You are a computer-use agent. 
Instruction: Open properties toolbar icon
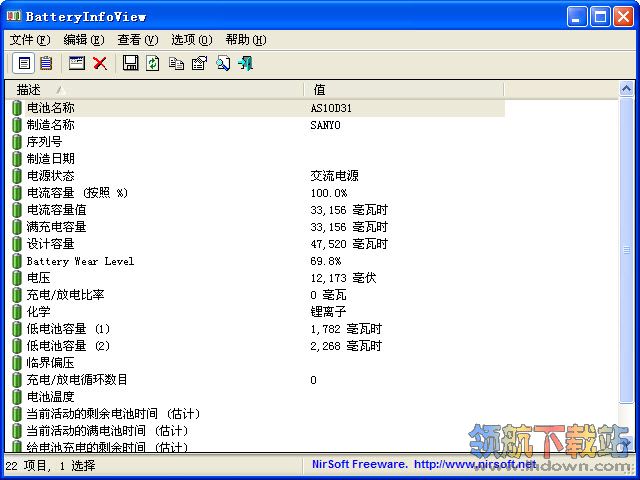[x=200, y=64]
